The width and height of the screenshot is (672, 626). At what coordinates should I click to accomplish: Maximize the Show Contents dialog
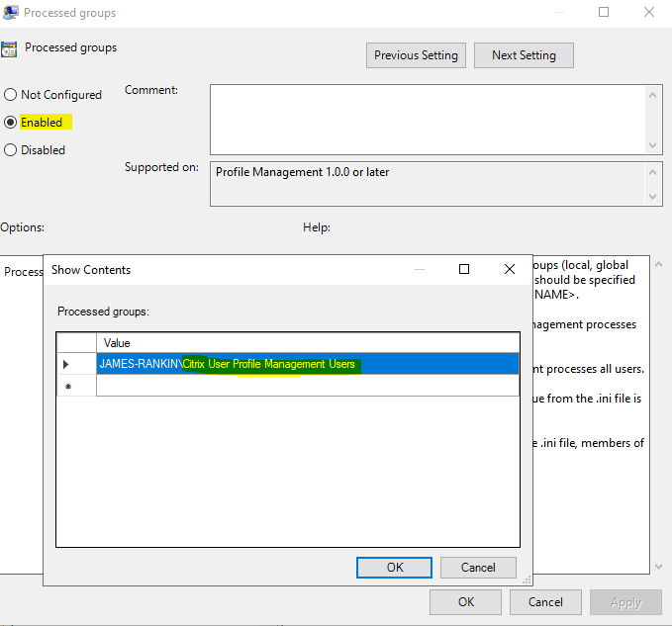[x=463, y=269]
